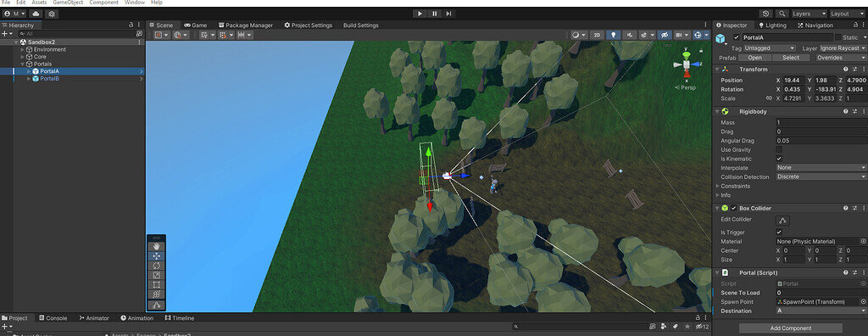Click the Edit Collider button icon

click(x=782, y=221)
